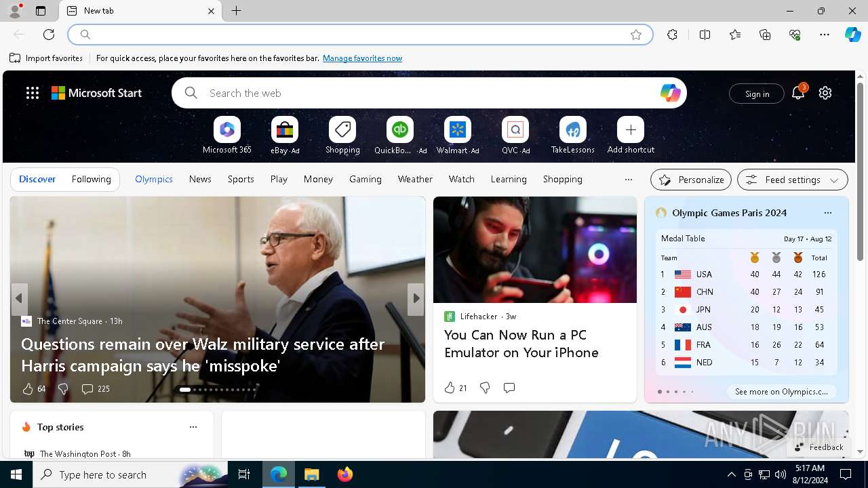Open Split screen icon in toolbar
The image size is (868, 488).
click(705, 35)
